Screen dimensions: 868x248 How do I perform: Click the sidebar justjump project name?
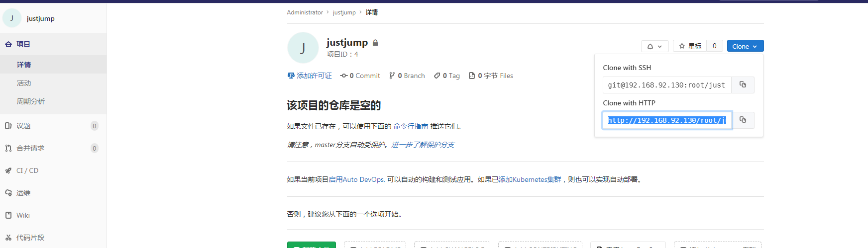41,18
